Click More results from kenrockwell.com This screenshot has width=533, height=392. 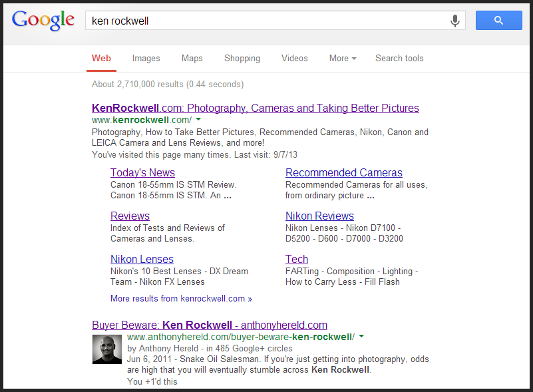coord(181,299)
